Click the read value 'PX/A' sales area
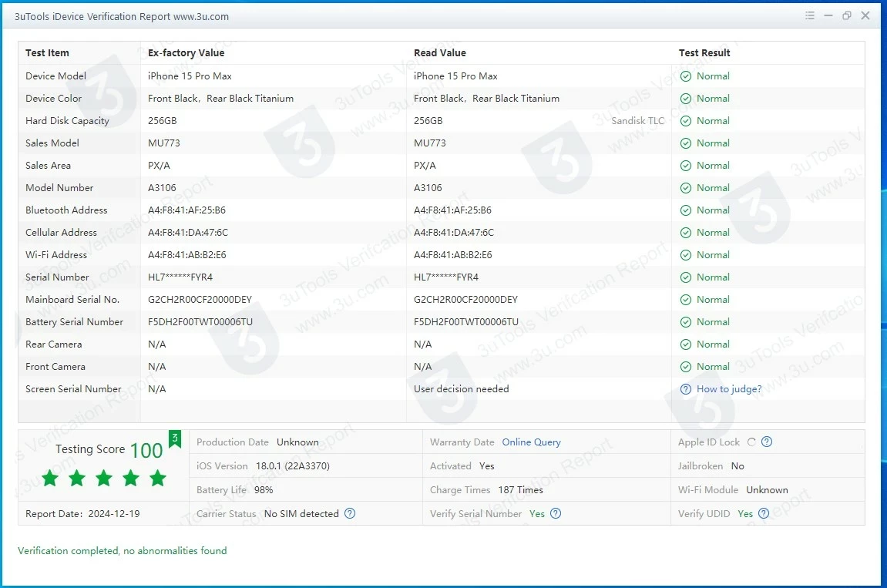This screenshot has width=887, height=588. (x=425, y=165)
